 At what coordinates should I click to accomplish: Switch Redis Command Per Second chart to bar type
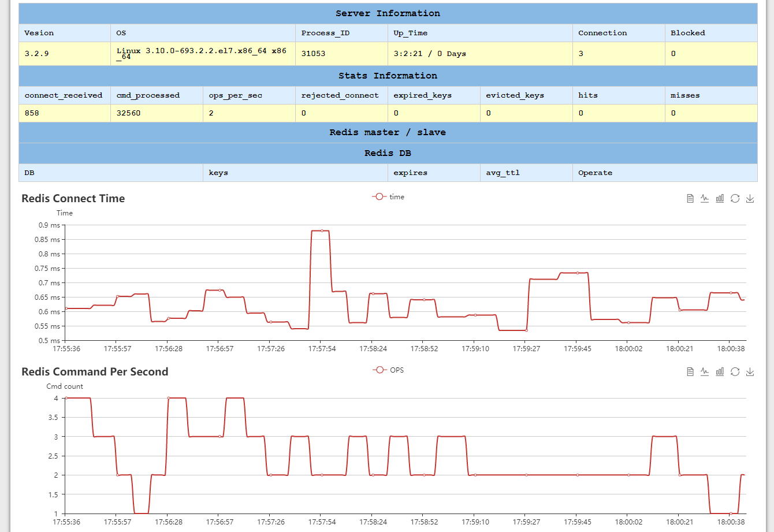pos(720,372)
